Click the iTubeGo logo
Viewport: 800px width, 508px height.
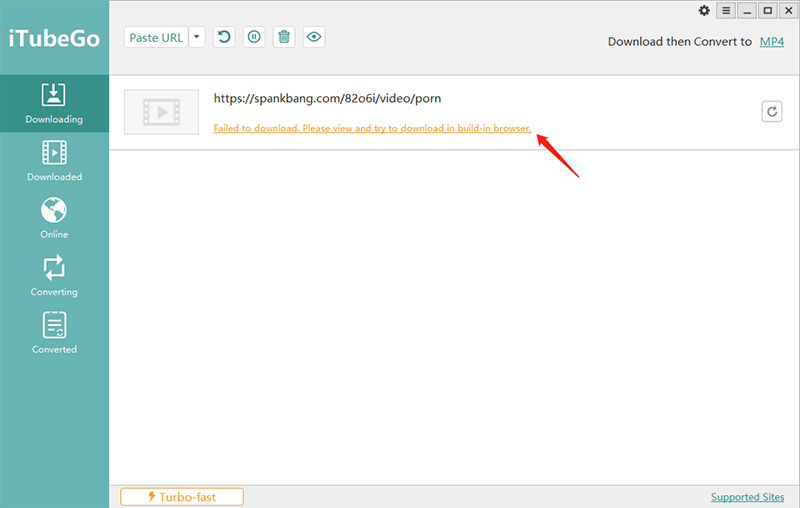tap(54, 39)
